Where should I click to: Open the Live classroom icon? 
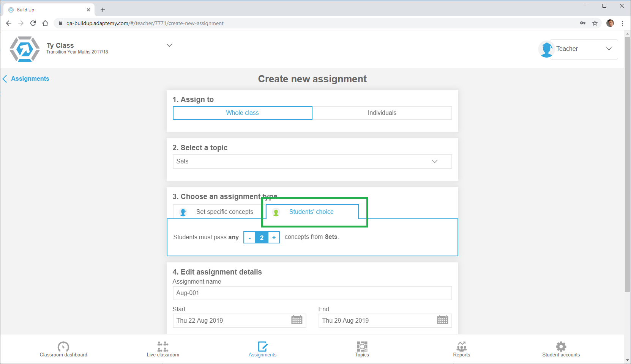163,347
